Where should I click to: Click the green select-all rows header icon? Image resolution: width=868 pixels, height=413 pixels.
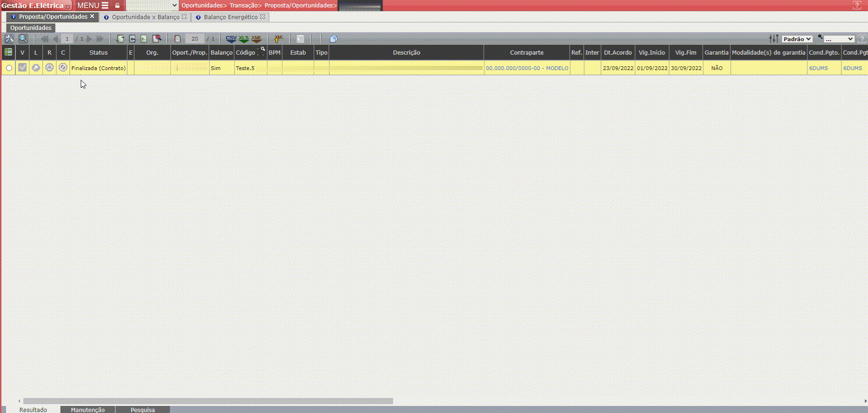(8, 52)
